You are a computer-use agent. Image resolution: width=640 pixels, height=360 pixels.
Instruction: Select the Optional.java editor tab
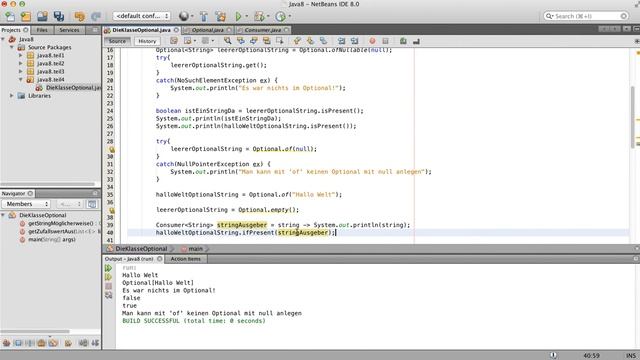click(207, 30)
